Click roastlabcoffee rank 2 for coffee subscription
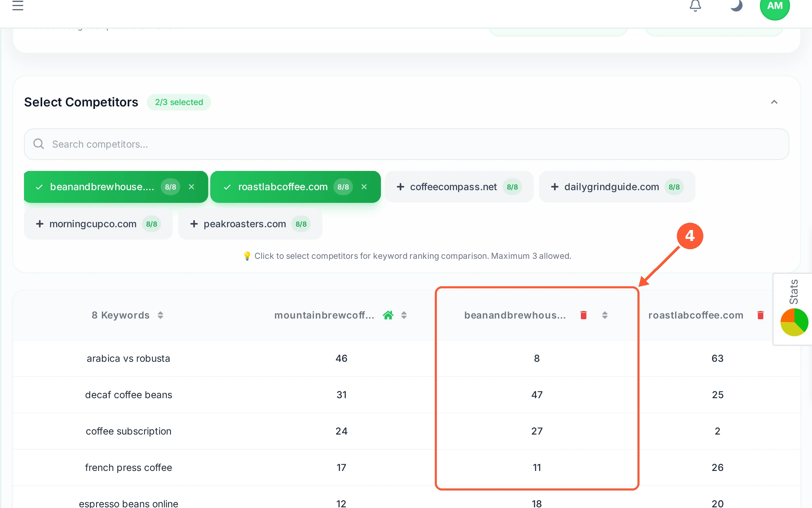Image resolution: width=812 pixels, height=508 pixels. 717,431
